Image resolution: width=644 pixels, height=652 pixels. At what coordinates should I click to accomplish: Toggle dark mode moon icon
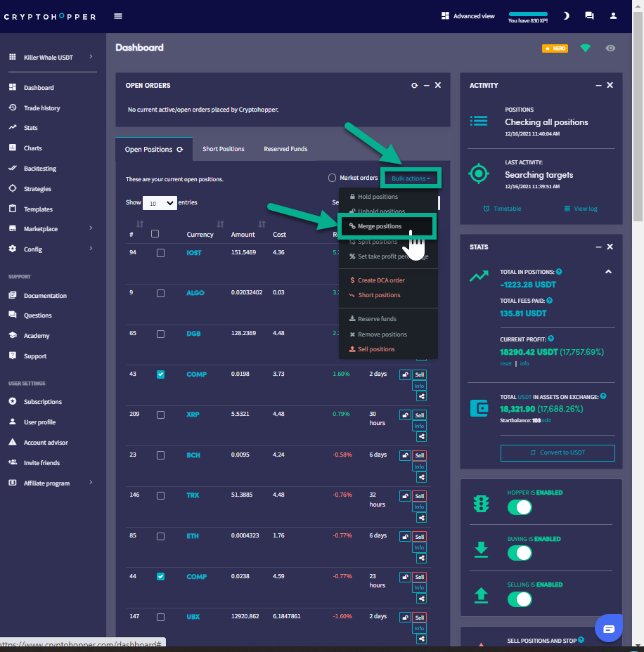pos(566,16)
